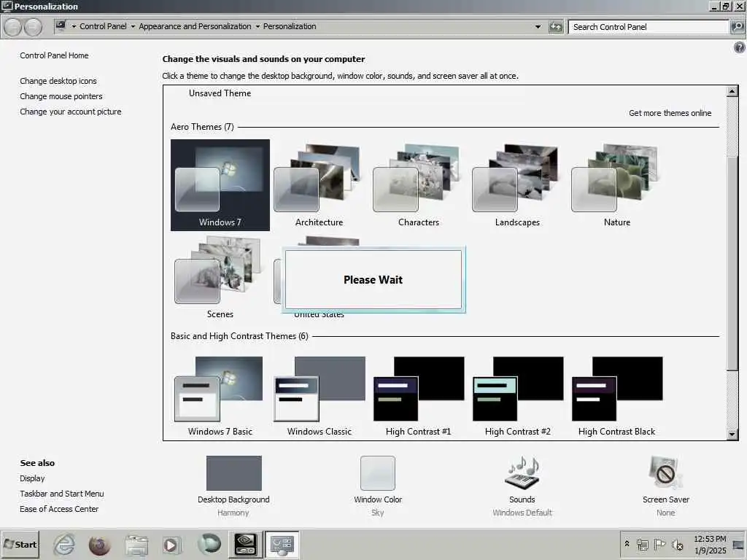Viewport: 747px width, 560px height.
Task: Open address bar history dropdown
Action: tap(538, 27)
